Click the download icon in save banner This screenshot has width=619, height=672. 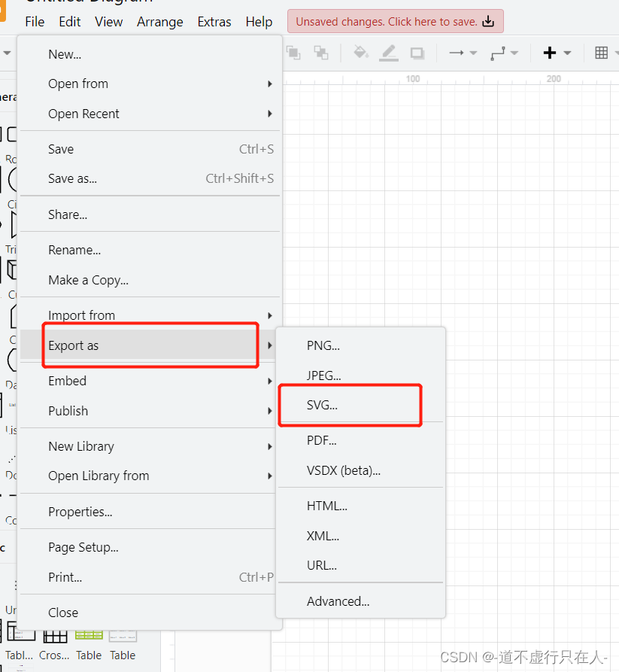click(x=488, y=21)
